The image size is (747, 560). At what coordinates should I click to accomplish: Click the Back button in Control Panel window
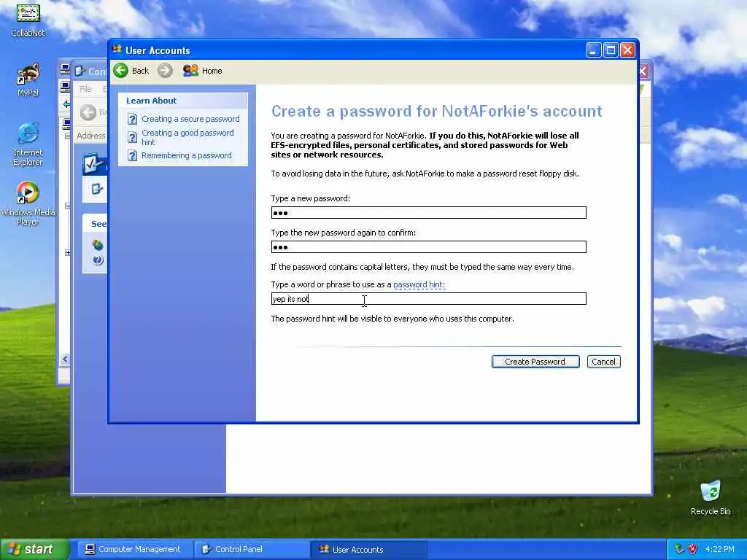pyautogui.click(x=88, y=112)
